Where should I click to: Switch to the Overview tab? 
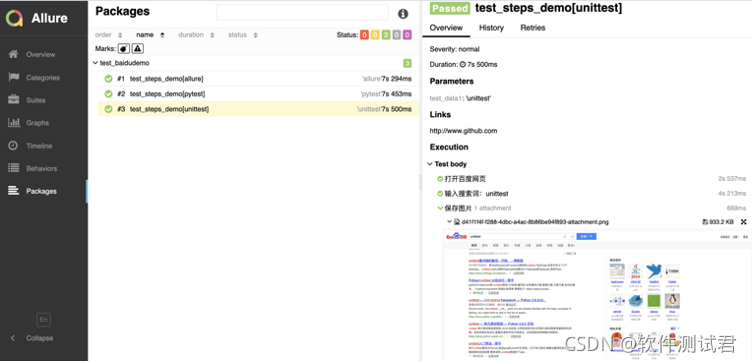tap(446, 28)
